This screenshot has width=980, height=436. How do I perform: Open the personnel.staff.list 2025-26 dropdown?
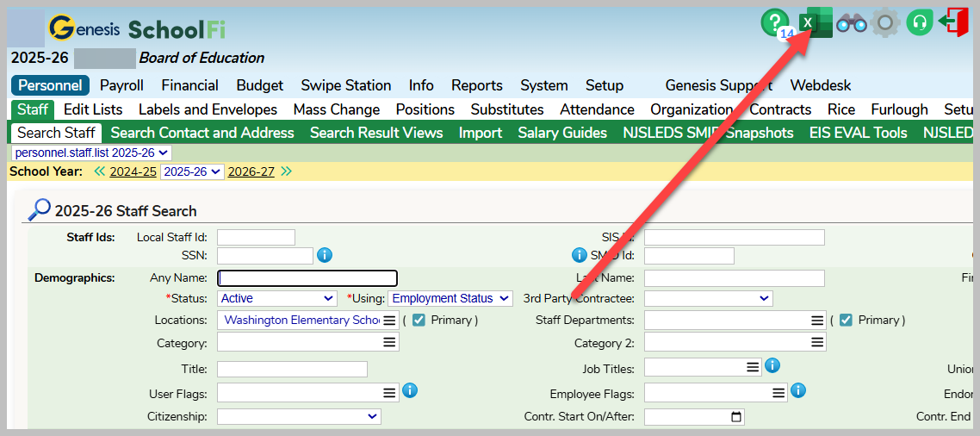pos(91,153)
